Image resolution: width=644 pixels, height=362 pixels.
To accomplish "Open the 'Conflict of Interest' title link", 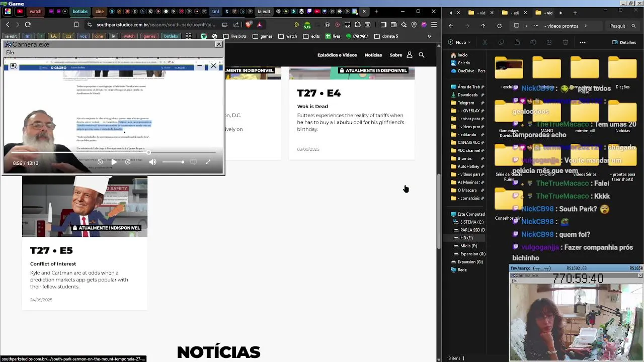I will (53, 263).
